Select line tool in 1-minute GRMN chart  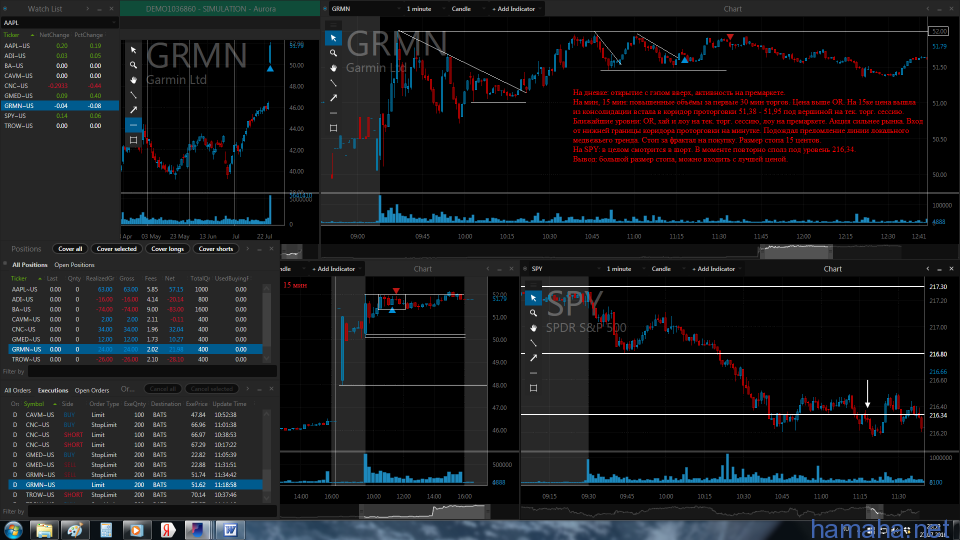(333, 83)
